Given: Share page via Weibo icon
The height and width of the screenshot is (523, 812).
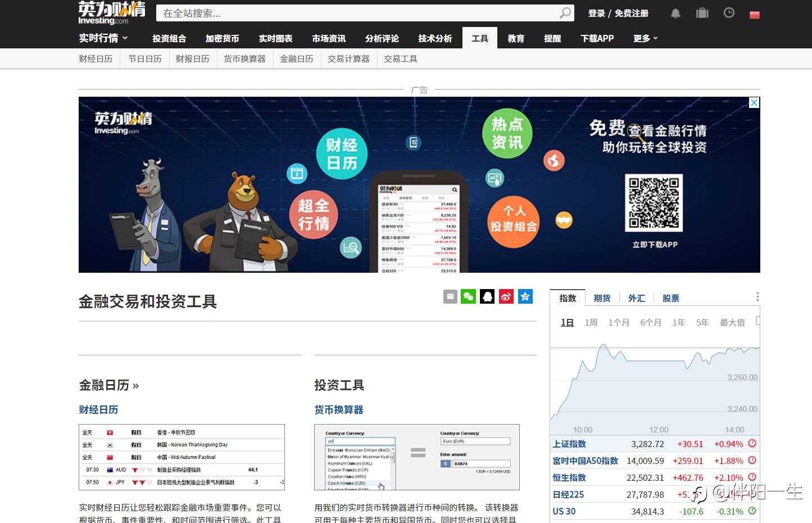Looking at the screenshot, I should 506,296.
